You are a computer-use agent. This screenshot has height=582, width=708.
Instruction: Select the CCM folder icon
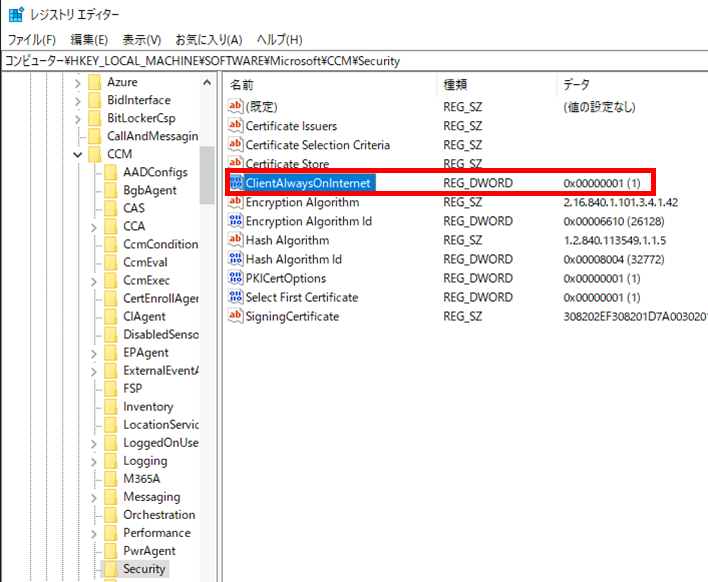click(x=95, y=154)
